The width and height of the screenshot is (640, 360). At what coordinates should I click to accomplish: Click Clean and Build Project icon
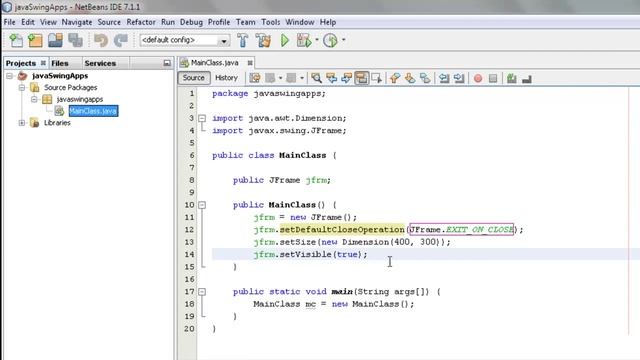263,40
